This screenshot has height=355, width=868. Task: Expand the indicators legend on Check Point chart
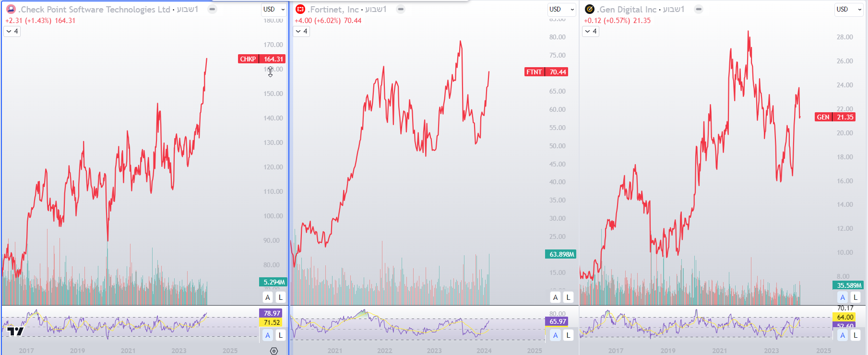coord(12,31)
